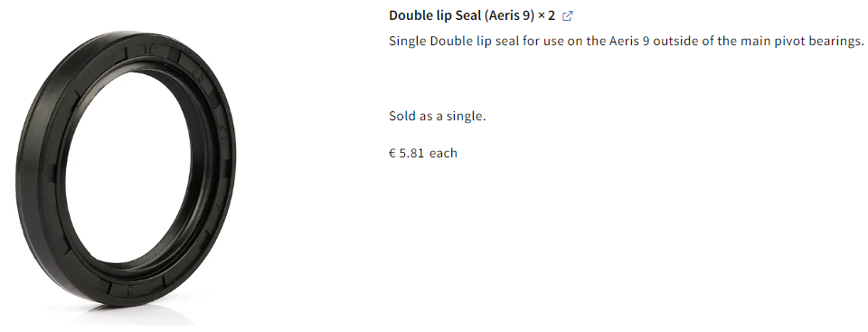The image size is (868, 332).
Task: Open the external link icon beside the title
Action: 568,16
